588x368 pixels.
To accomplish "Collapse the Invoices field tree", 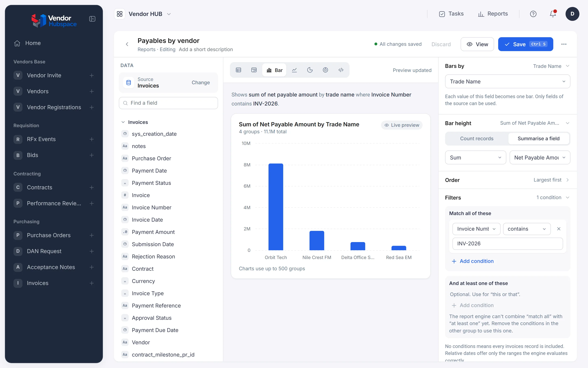I will tap(123, 122).
